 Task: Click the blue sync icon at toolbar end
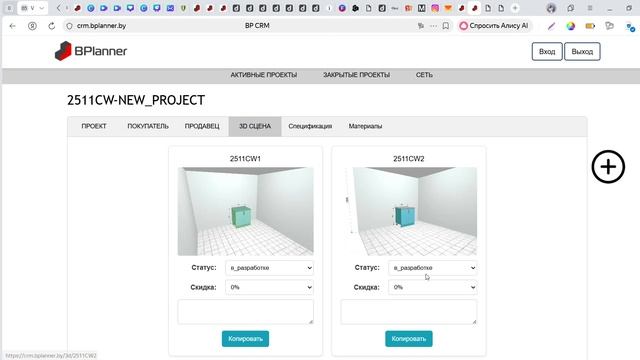(x=630, y=27)
